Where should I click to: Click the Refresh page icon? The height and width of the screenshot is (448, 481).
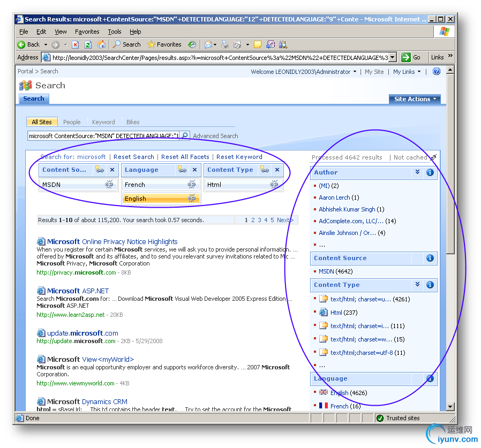(x=88, y=45)
